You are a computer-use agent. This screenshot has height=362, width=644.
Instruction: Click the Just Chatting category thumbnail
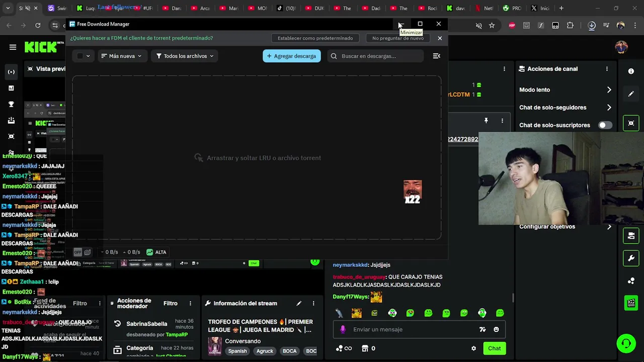click(215, 346)
